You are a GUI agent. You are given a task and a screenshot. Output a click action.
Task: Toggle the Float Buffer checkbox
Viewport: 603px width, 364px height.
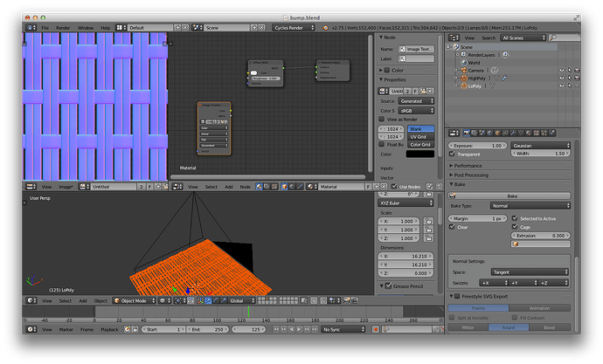click(382, 144)
